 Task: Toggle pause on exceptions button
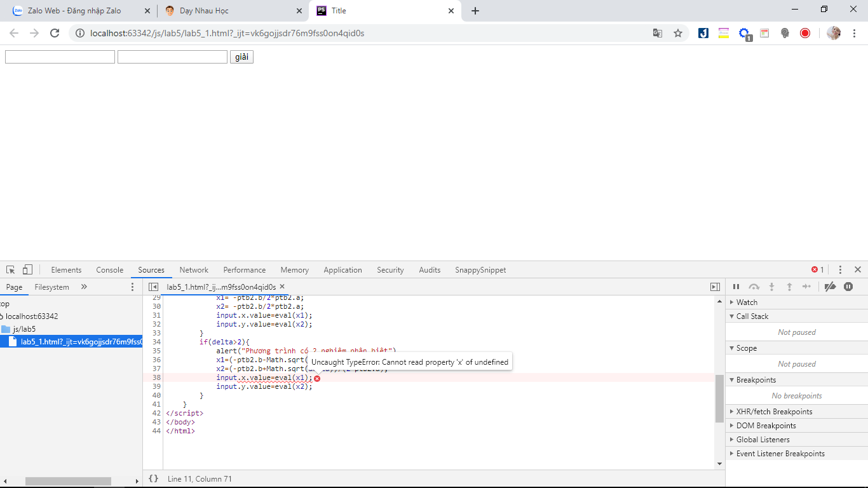[x=848, y=287]
